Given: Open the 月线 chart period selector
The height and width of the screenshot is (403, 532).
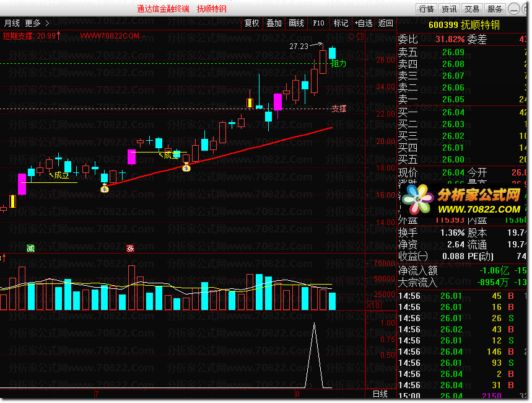Looking at the screenshot, I should 12,23.
